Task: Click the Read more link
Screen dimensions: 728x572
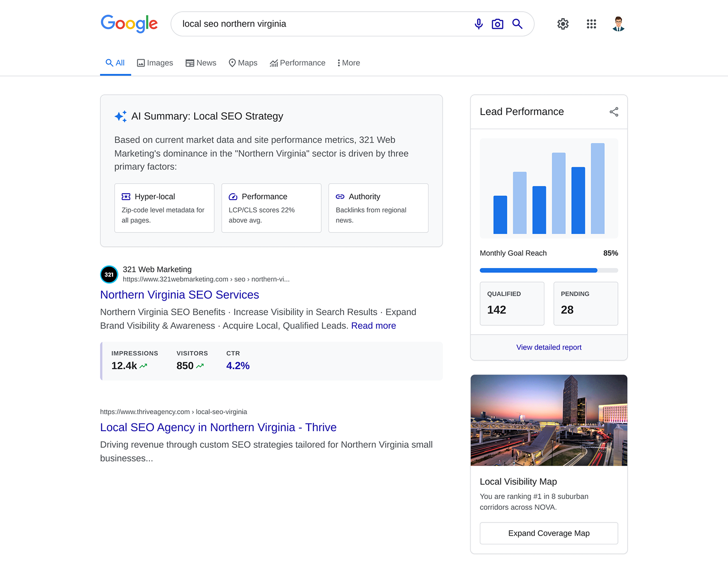Action: pos(374,326)
